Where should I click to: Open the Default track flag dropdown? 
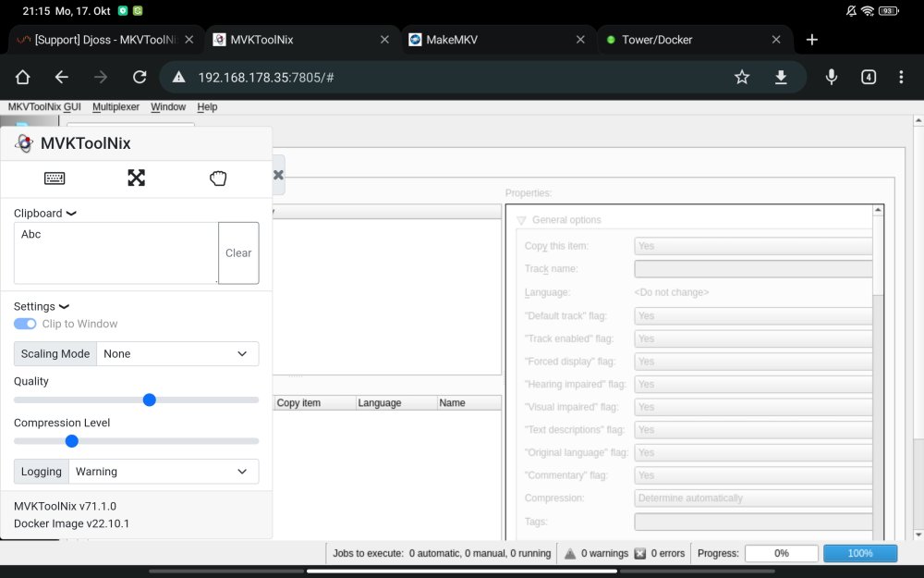(753, 316)
